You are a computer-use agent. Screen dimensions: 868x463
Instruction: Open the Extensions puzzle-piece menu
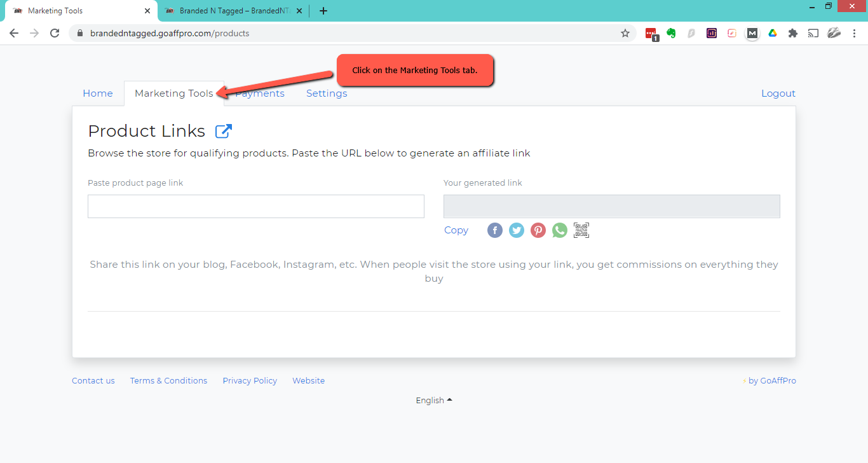tap(793, 33)
